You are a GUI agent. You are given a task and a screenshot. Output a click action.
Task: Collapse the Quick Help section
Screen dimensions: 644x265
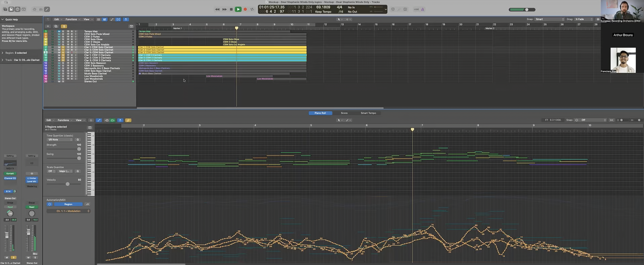click(3, 19)
